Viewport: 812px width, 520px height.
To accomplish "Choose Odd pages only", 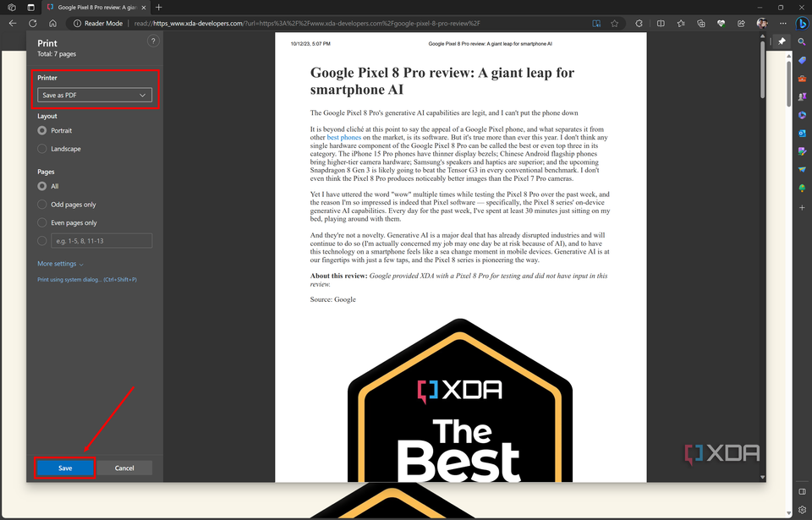I will pos(42,205).
